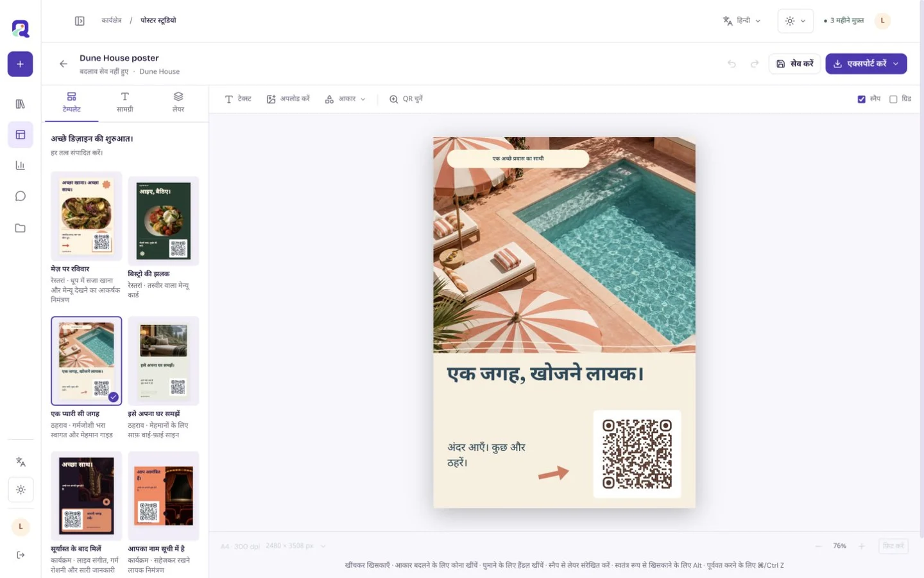
Task: Open the A4 300 dpi size dropdown
Action: (274, 546)
